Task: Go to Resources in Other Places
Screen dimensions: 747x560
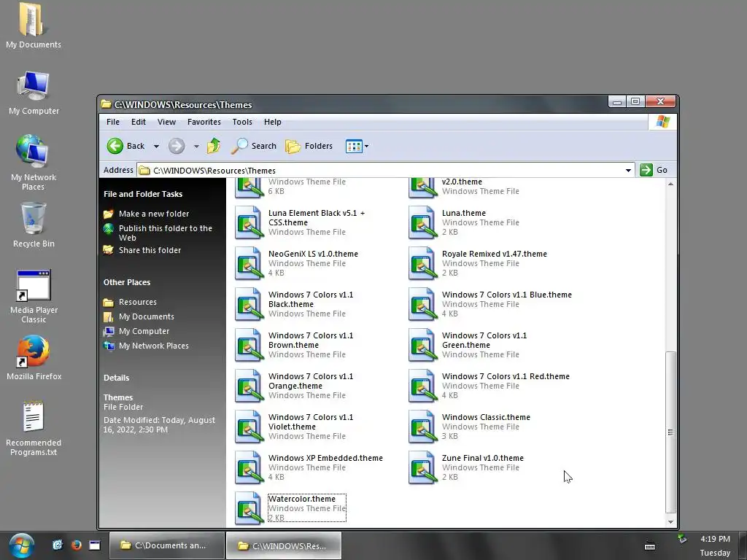Action: (138, 302)
